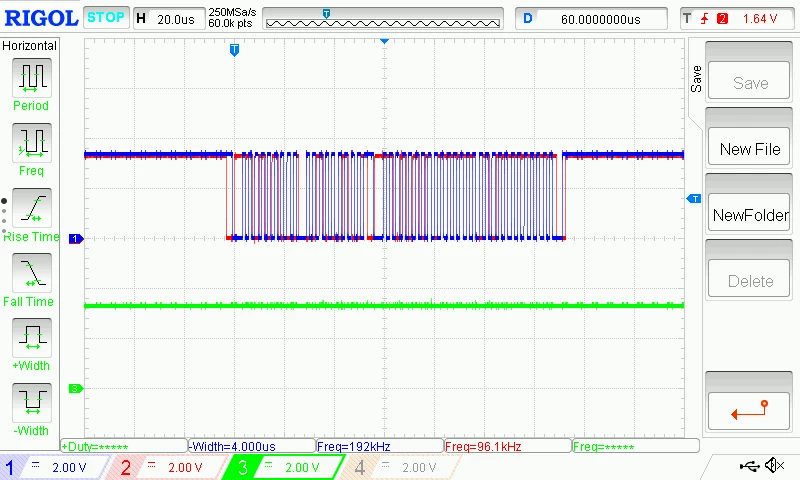
Task: Select disabled channel 4 tab
Action: click(403, 467)
